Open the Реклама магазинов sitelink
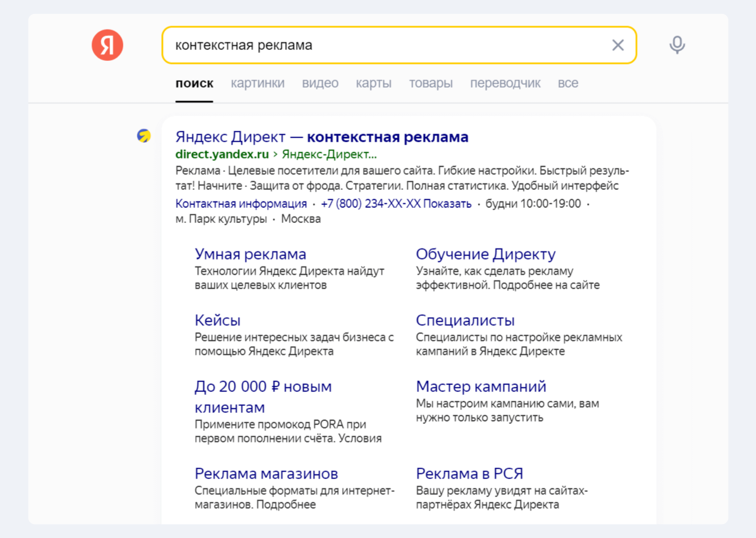 266,474
